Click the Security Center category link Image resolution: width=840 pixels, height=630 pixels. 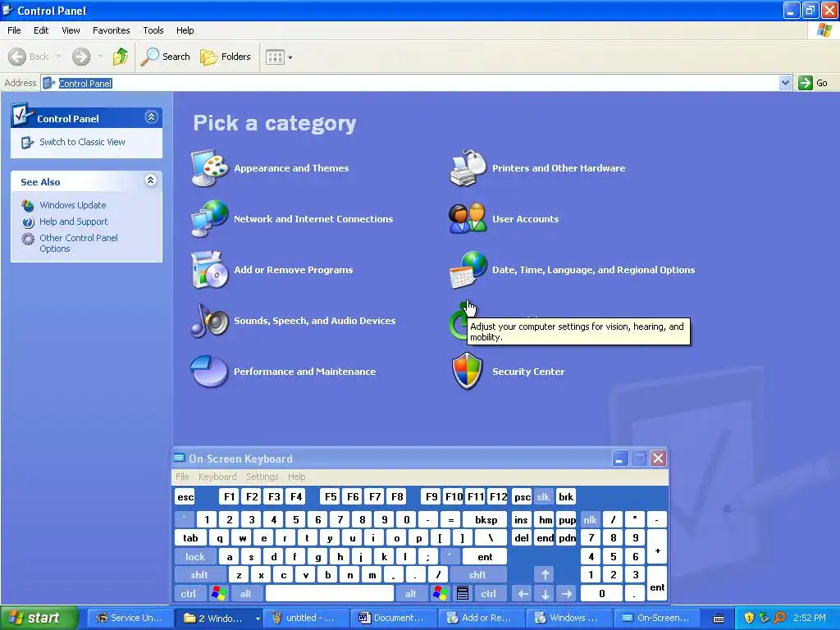pyautogui.click(x=528, y=372)
